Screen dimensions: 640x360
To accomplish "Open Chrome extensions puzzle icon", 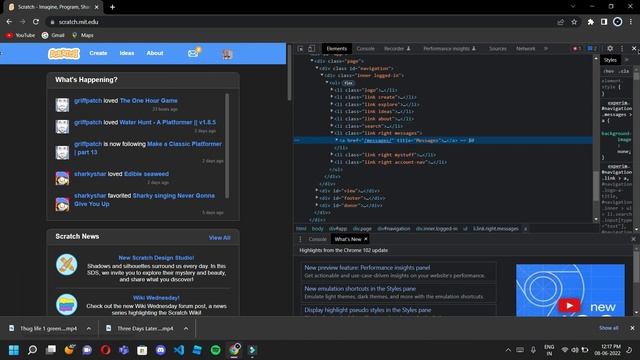I will (591, 22).
